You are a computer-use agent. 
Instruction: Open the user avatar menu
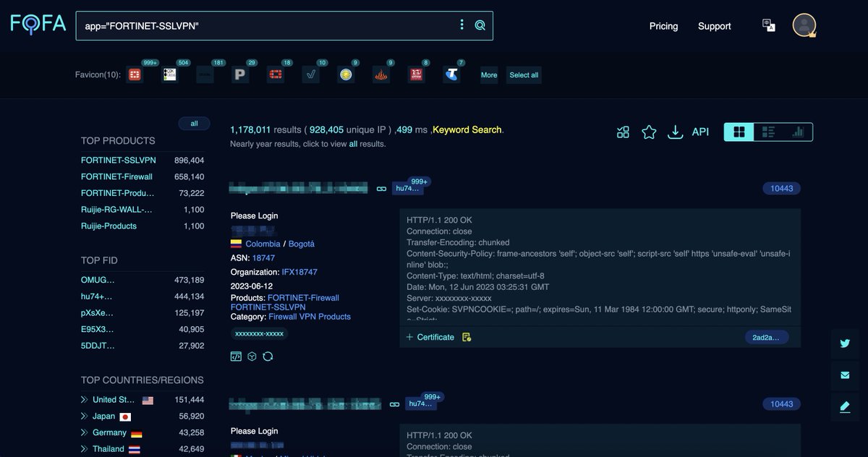[804, 25]
